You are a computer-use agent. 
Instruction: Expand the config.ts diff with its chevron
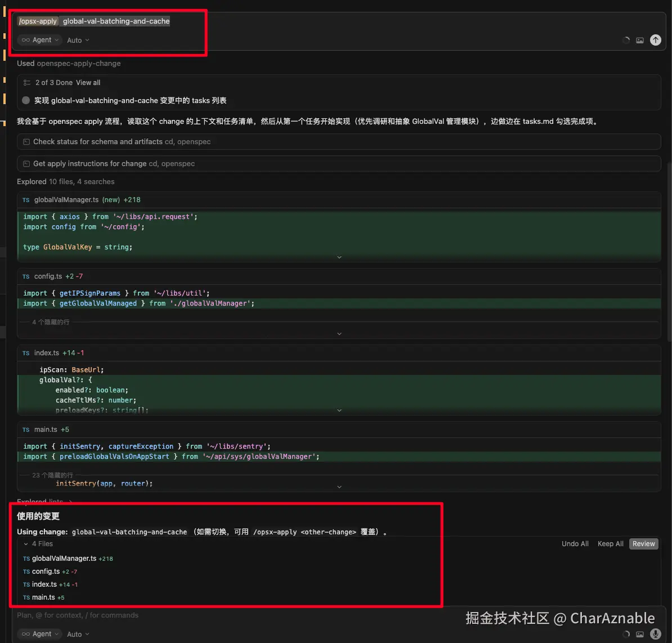339,333
